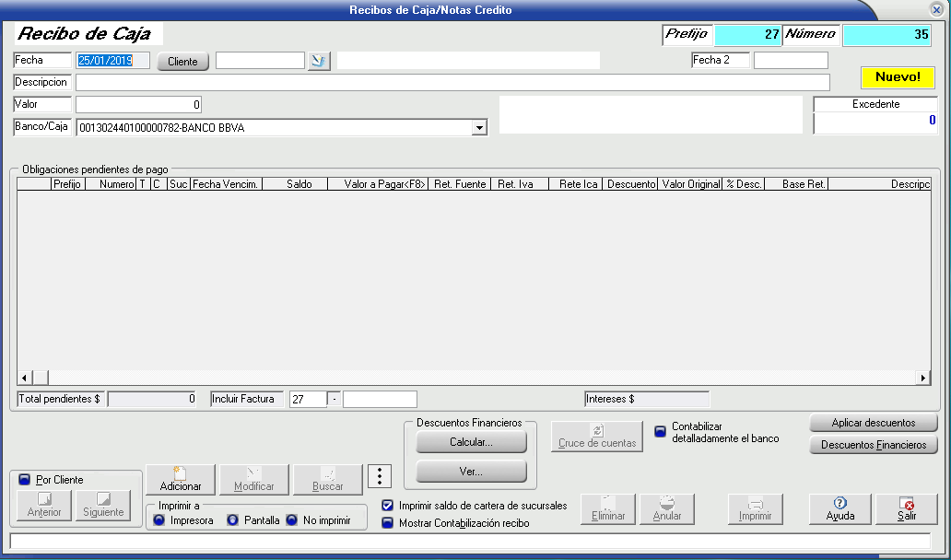Select the Pantalla print output option
The image size is (951, 560).
click(233, 520)
